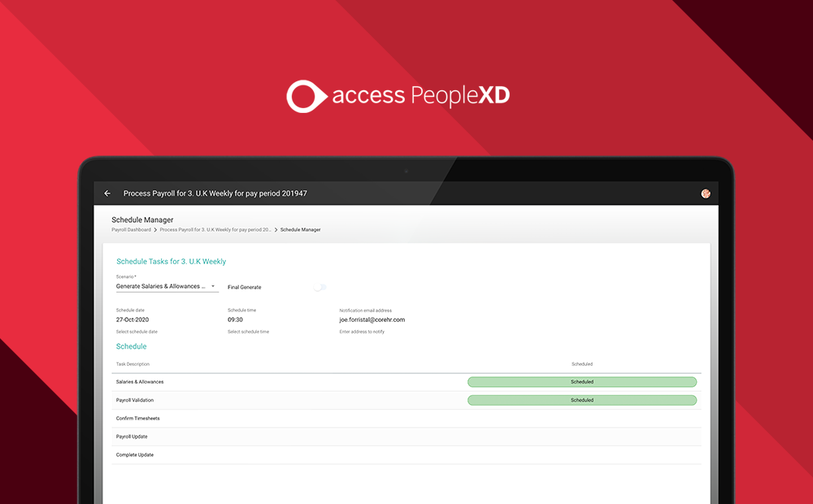Edit the schedule time 09:30
This screenshot has width=813, height=504.
point(235,320)
